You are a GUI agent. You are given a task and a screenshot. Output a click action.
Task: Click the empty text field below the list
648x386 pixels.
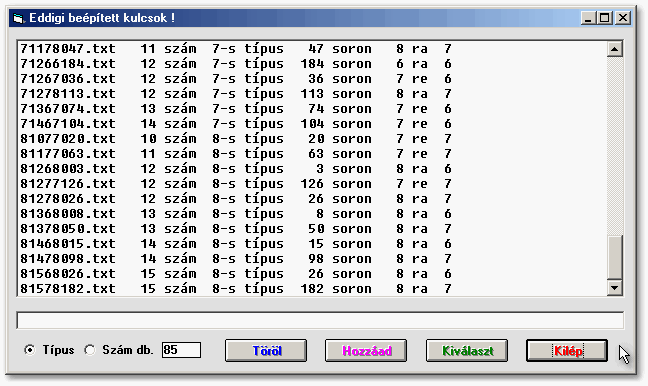coord(320,320)
